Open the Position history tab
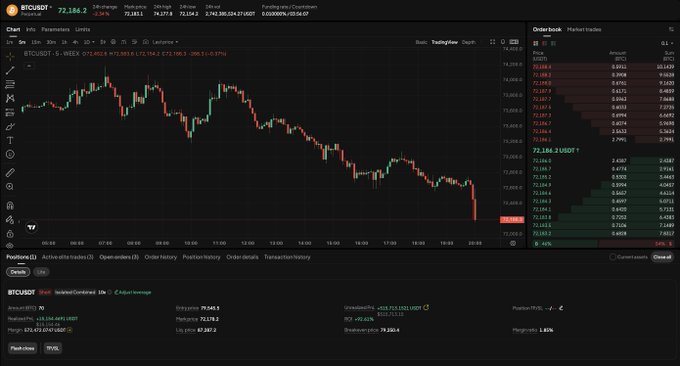 pos(201,257)
